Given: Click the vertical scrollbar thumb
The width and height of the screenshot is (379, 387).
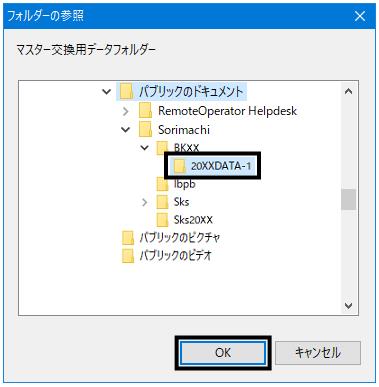Looking at the screenshot, I should [349, 199].
